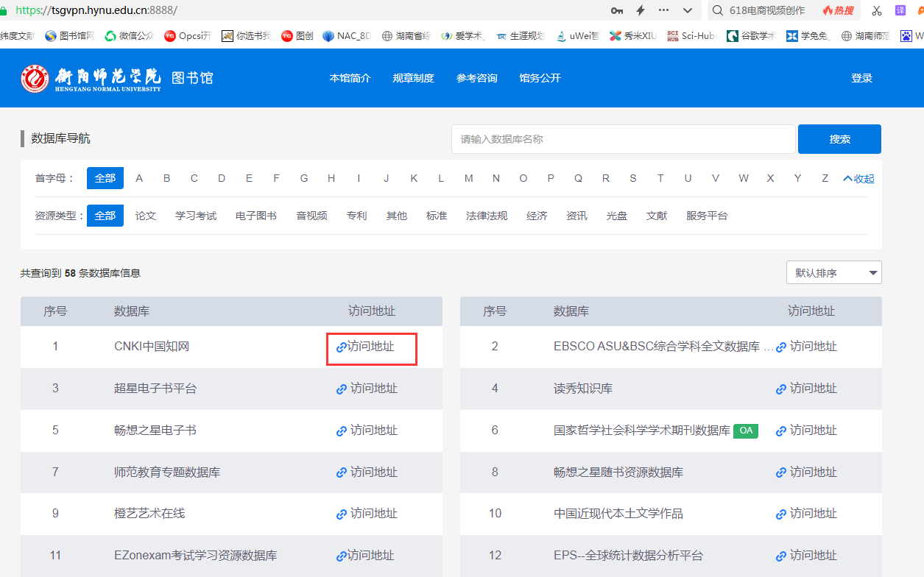924x577 pixels.
Task: Select the 论文 resource type filter
Action: [145, 215]
